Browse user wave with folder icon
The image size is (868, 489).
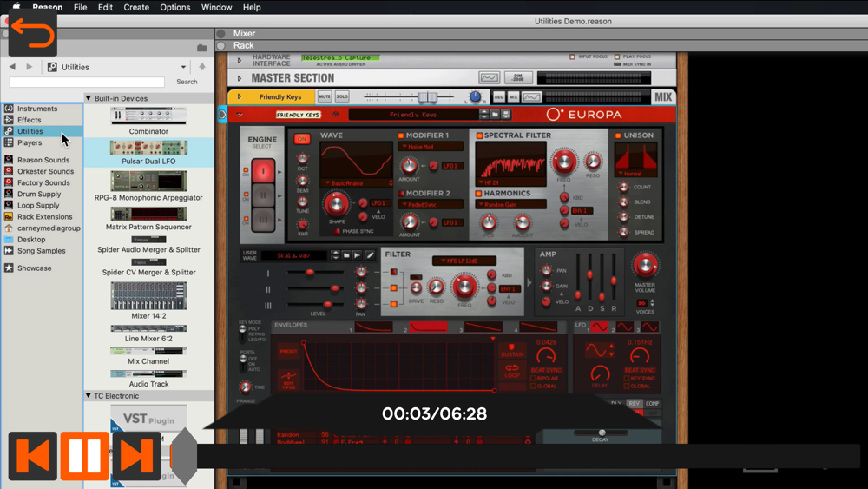(346, 255)
